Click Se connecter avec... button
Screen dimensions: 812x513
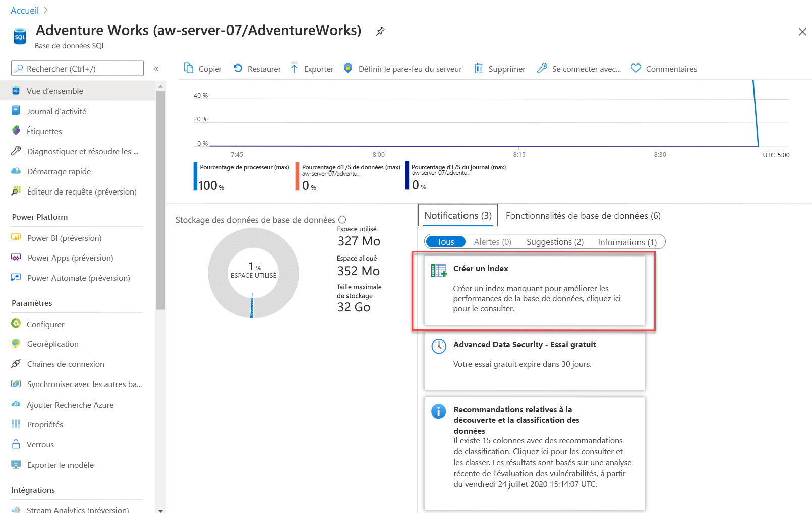[579, 69]
